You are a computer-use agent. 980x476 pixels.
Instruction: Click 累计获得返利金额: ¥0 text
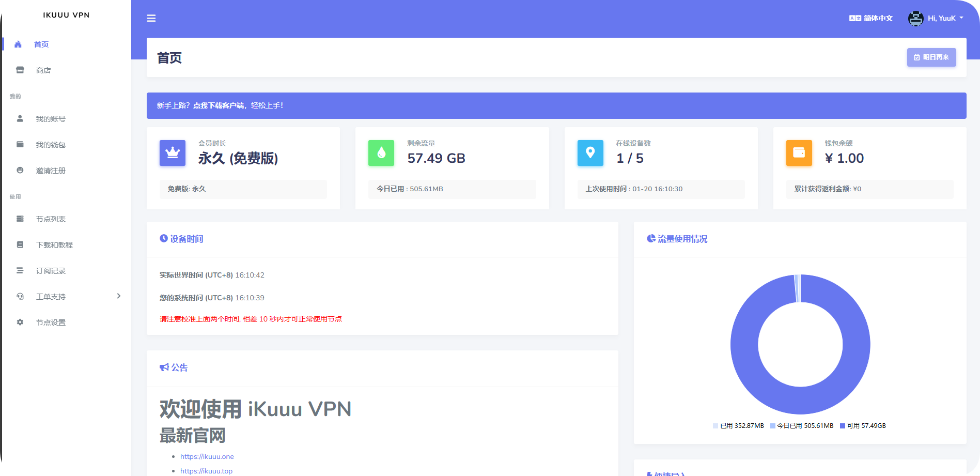[828, 189]
